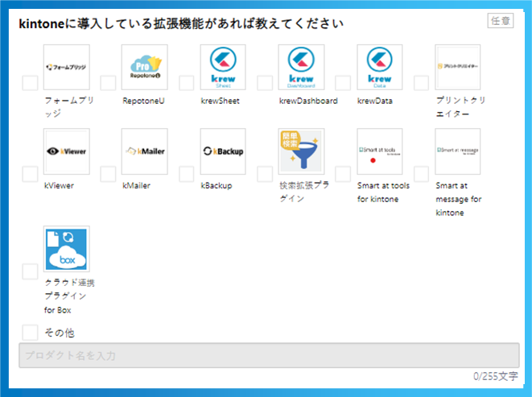Click the krewData logo icon

point(380,68)
